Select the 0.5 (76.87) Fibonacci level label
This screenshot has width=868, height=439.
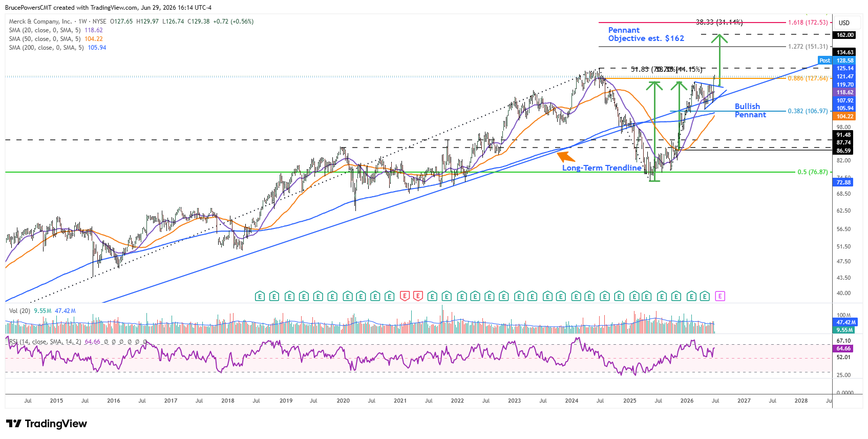tap(812, 172)
